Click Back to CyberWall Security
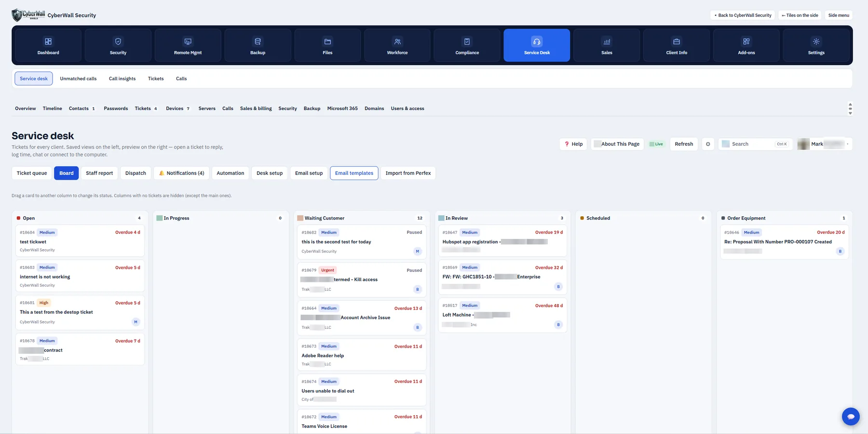Image resolution: width=868 pixels, height=434 pixels. pos(743,15)
